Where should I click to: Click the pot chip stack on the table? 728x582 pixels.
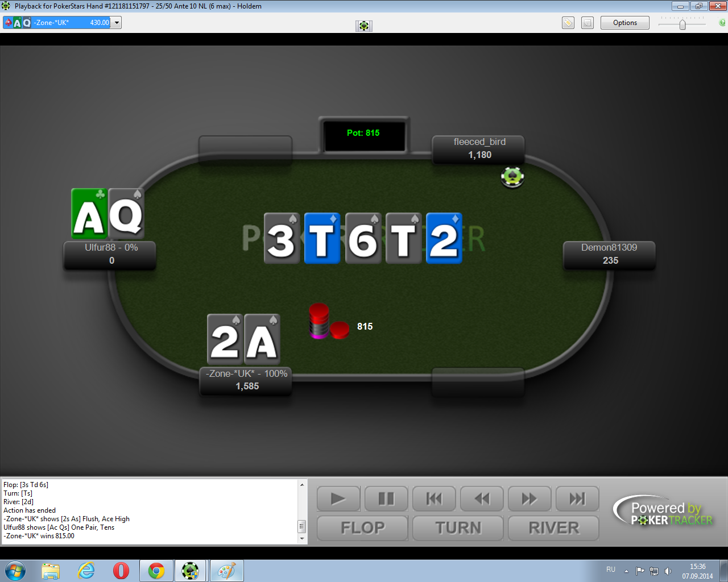tap(329, 322)
